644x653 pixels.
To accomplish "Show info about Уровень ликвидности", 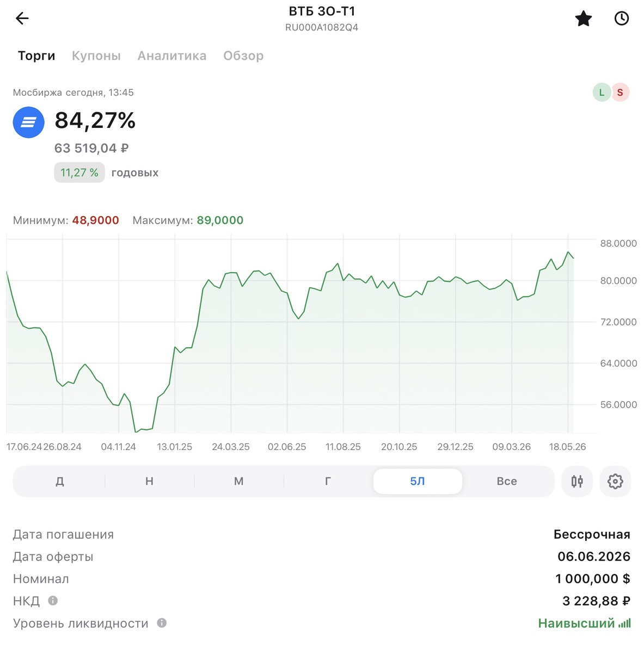I will pyautogui.click(x=162, y=623).
